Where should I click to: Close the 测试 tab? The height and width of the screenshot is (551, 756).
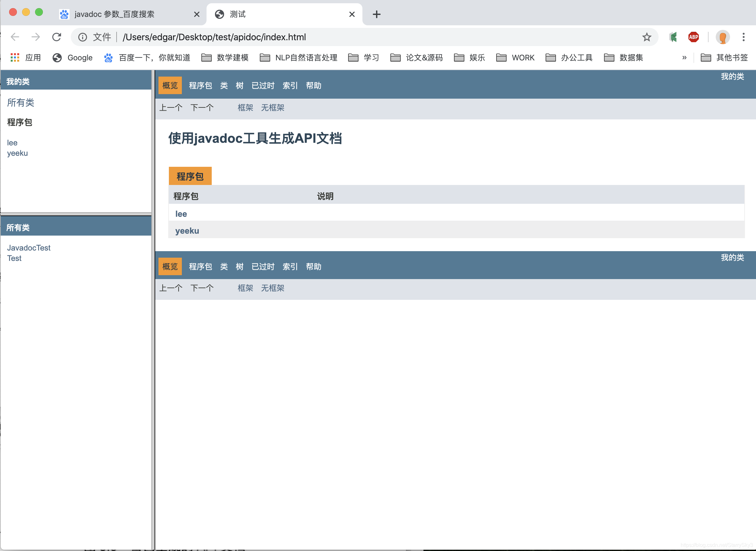(x=352, y=14)
